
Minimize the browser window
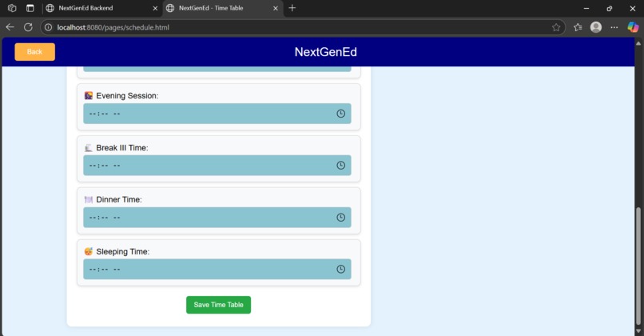click(x=586, y=8)
